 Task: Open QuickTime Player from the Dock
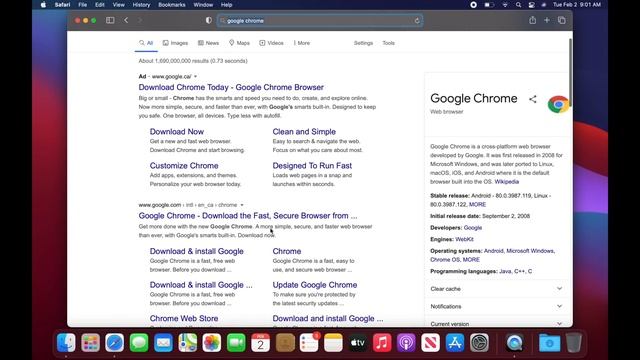click(x=514, y=342)
